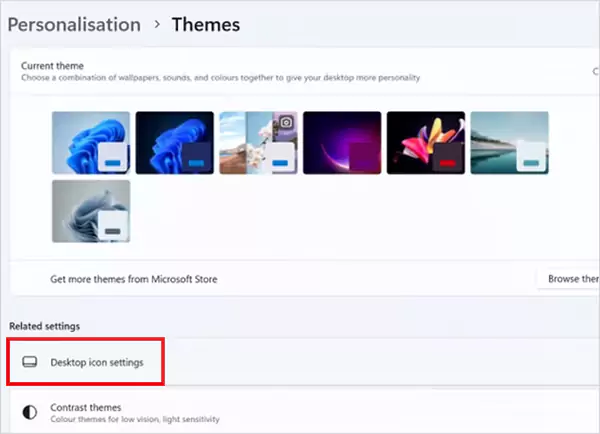Click 'Colour themes for low vision' description
Viewport: 600px width, 434px height.
tap(135, 419)
